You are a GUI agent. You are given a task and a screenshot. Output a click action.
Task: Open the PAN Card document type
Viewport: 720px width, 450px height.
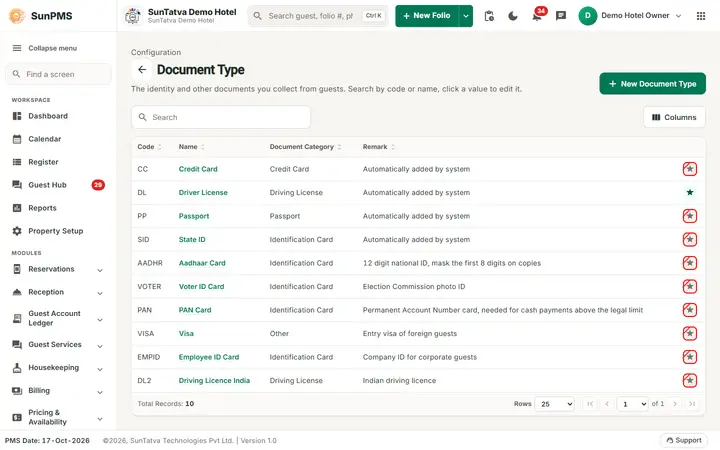[x=195, y=310]
